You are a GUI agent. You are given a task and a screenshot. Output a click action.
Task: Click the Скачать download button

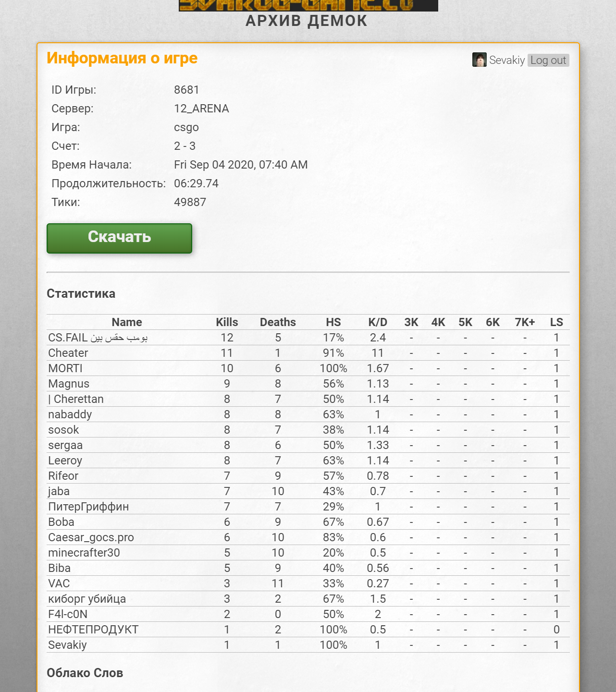click(x=119, y=238)
